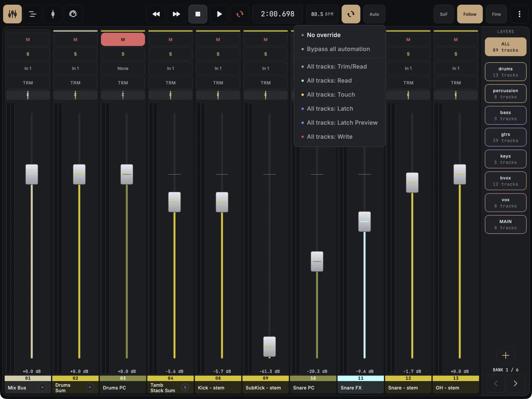
Task: Select the drums layer with 13 tracks
Action: [x=505, y=72]
